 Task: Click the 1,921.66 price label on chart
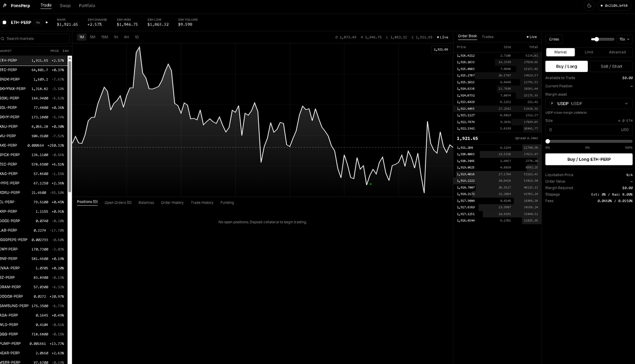click(441, 49)
